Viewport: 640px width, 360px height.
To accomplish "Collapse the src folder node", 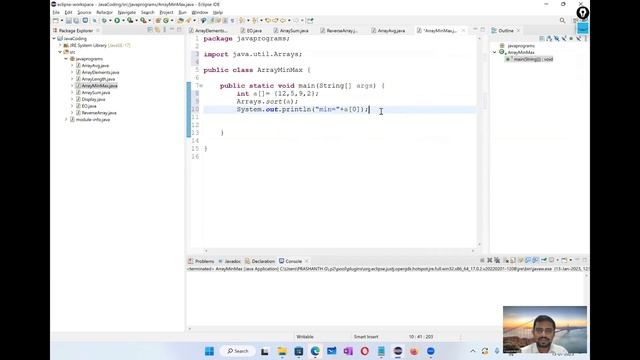I will coord(60,52).
